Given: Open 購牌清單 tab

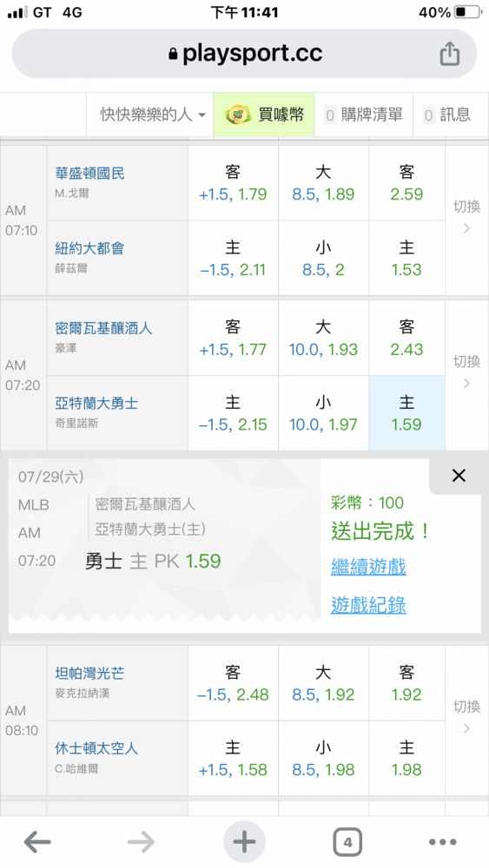Looking at the screenshot, I should pos(363,115).
